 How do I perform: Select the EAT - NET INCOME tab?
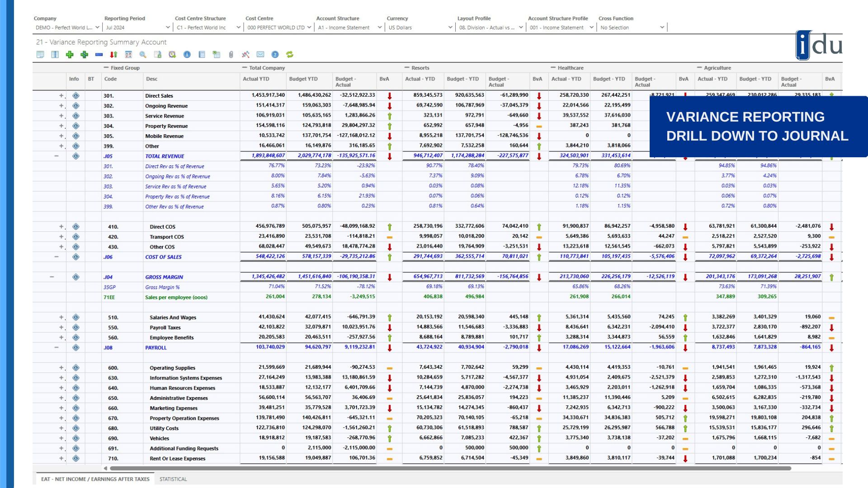point(95,479)
